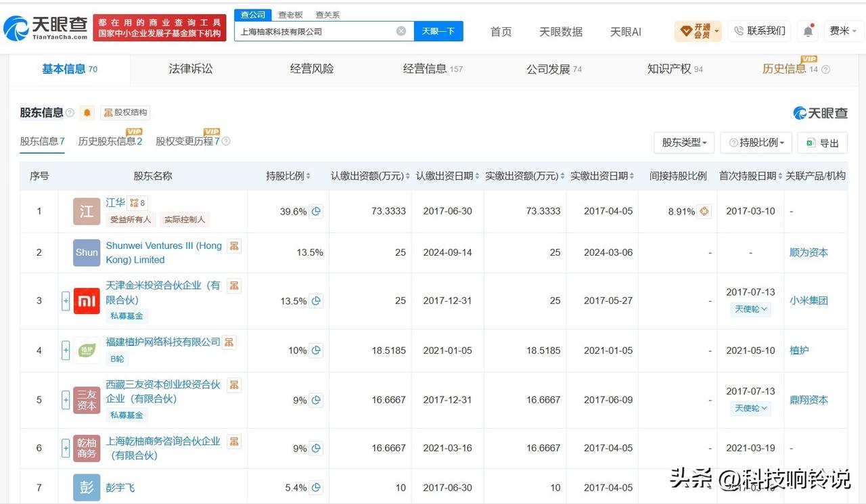Open the 费米 user account dropdown
Screen dimensions: 866x504
(x=843, y=31)
